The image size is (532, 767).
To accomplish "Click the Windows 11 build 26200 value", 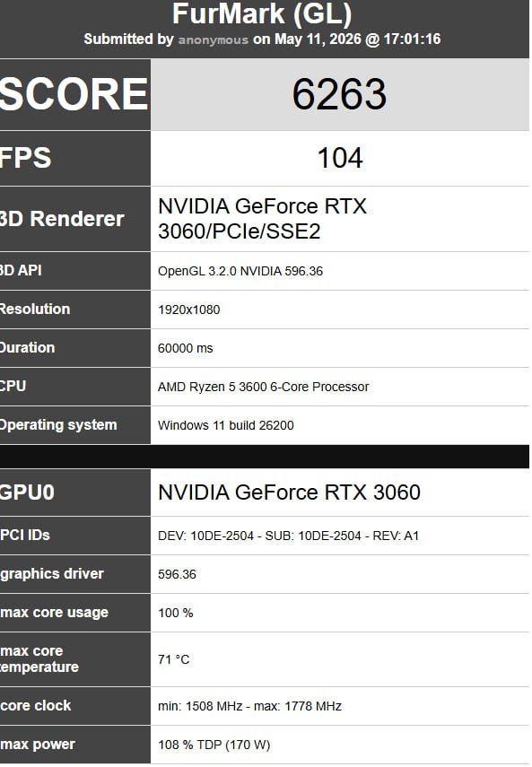I will 225,425.
